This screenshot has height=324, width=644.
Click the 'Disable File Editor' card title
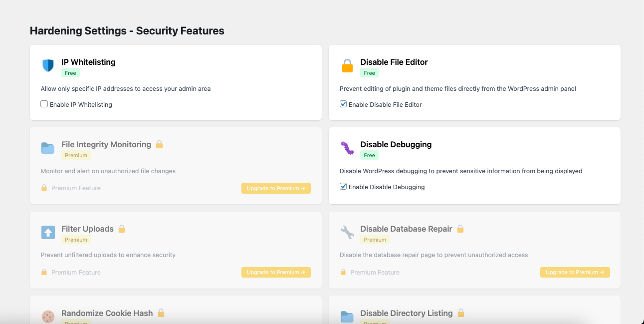coord(394,62)
